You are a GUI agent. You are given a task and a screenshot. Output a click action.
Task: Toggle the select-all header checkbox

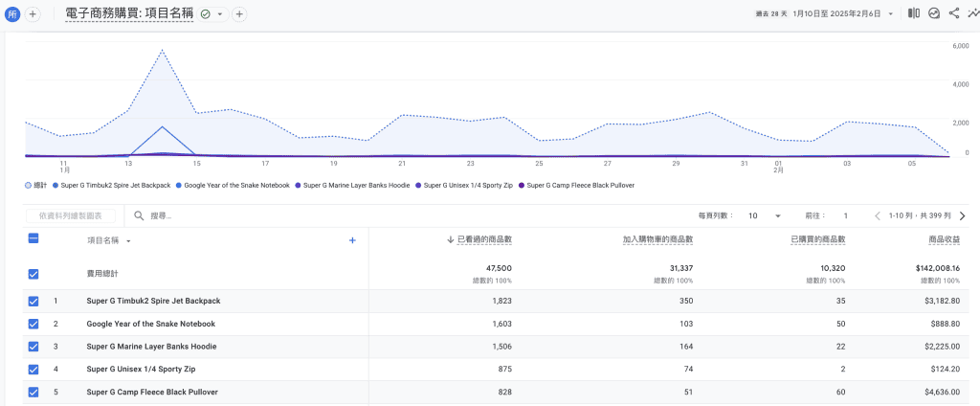click(x=33, y=238)
